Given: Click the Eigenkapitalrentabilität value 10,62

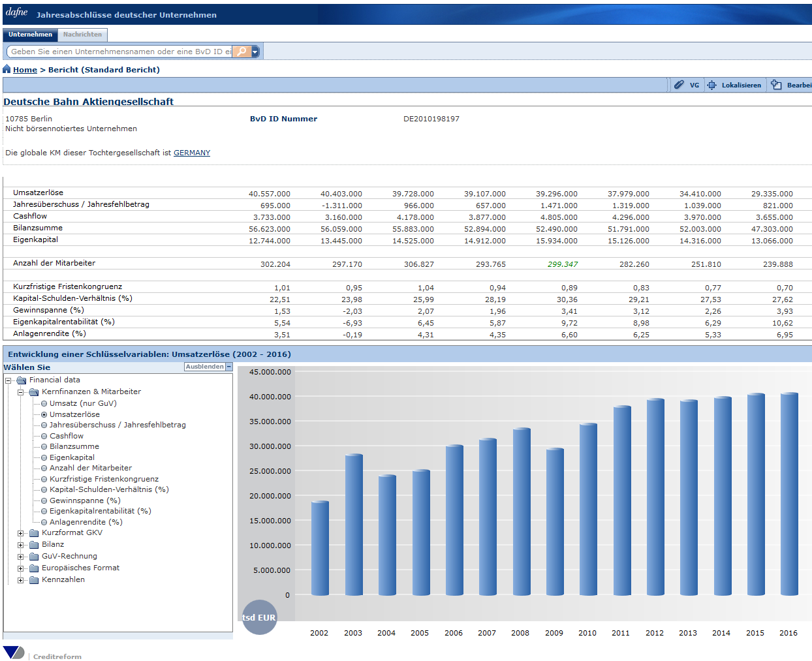Looking at the screenshot, I should coord(783,323).
